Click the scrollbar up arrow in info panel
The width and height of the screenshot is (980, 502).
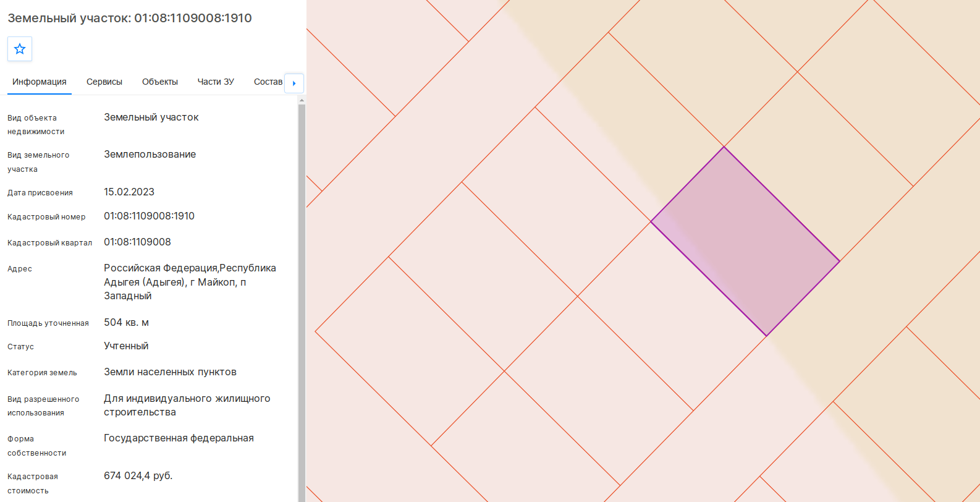click(x=302, y=100)
